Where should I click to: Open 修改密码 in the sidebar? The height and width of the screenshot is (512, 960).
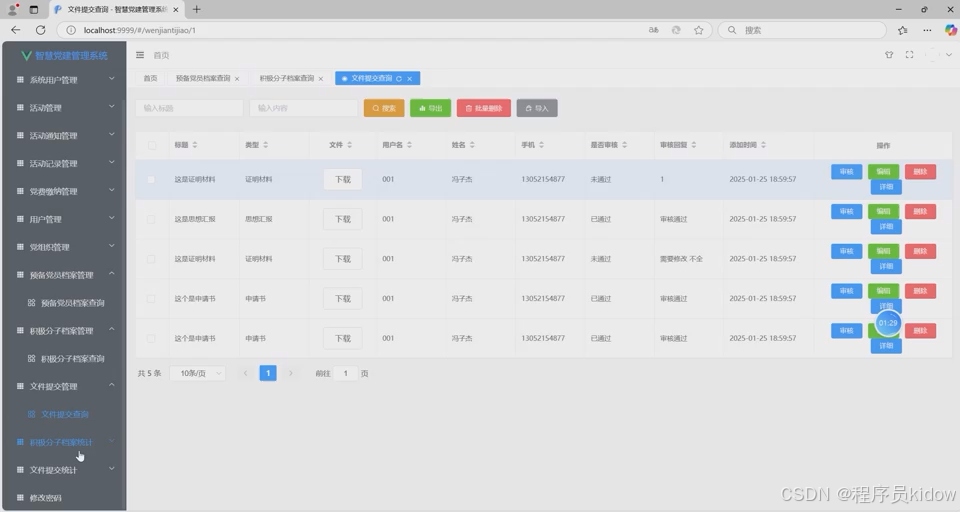point(64,498)
